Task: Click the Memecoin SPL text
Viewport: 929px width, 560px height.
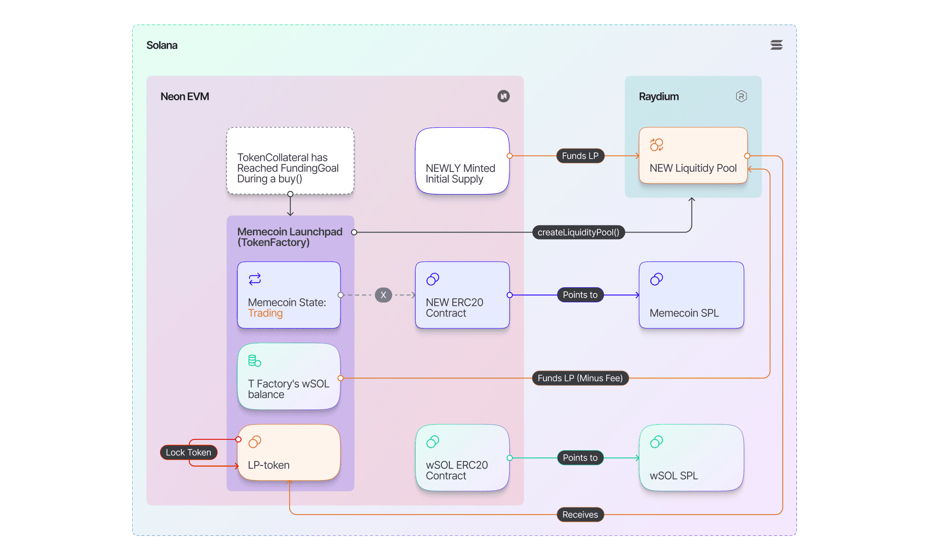Action: click(684, 313)
